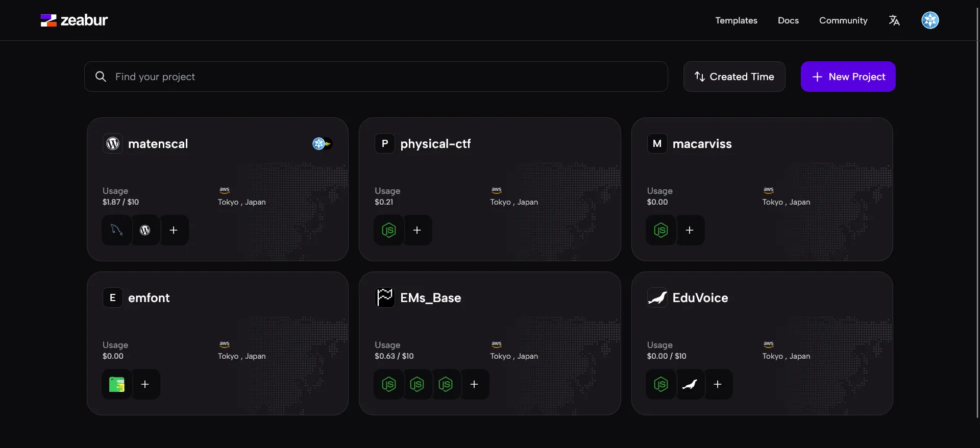Open the user avatar menu
Screen dimensions: 980x448
click(930, 20)
